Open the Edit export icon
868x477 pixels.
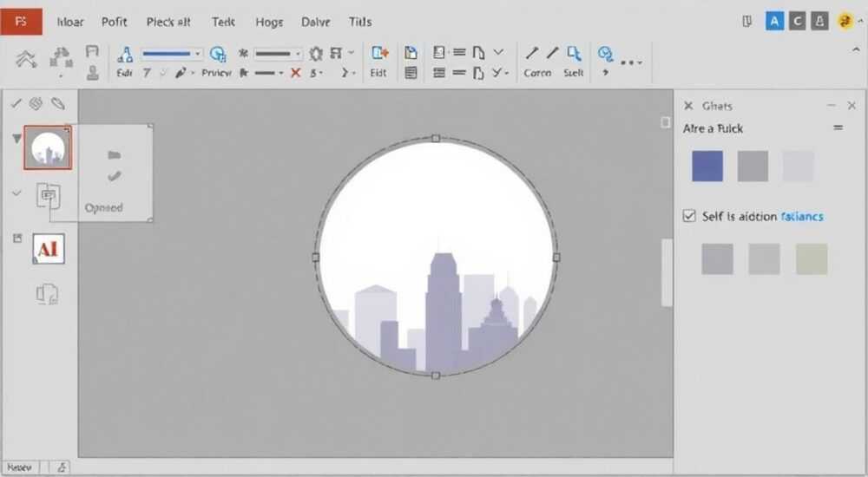click(x=380, y=53)
